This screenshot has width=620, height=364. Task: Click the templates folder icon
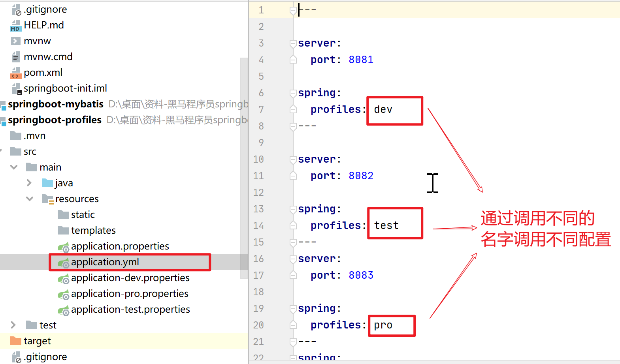(63, 231)
